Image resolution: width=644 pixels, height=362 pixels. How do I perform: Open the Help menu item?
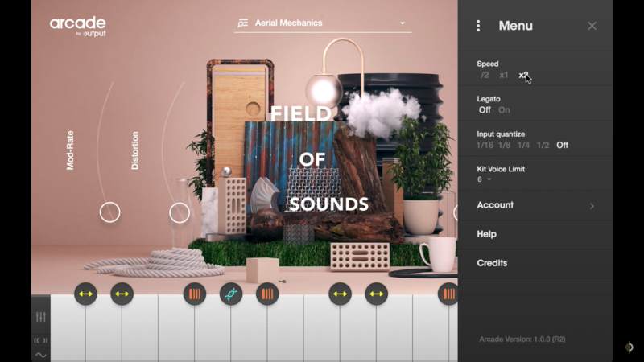[x=486, y=234]
